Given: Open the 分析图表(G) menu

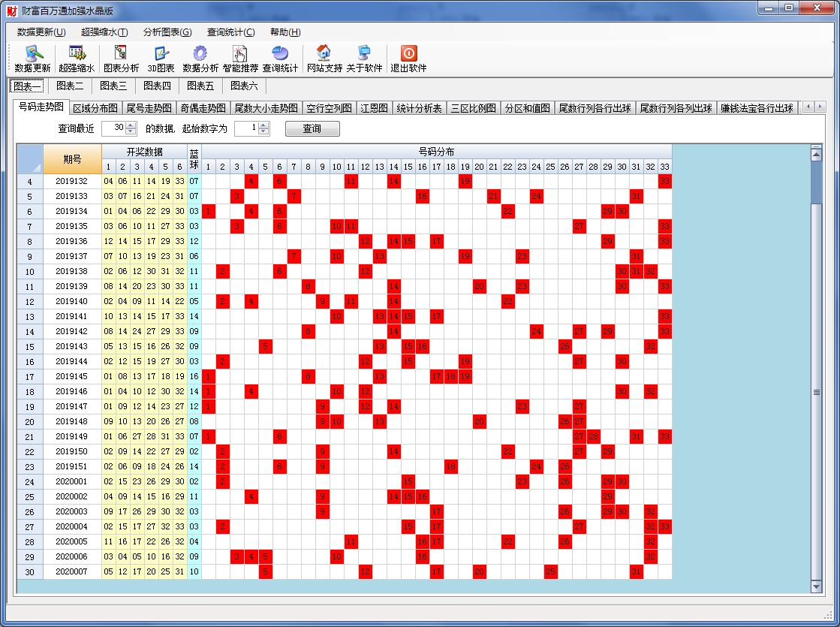Looking at the screenshot, I should coord(167,32).
